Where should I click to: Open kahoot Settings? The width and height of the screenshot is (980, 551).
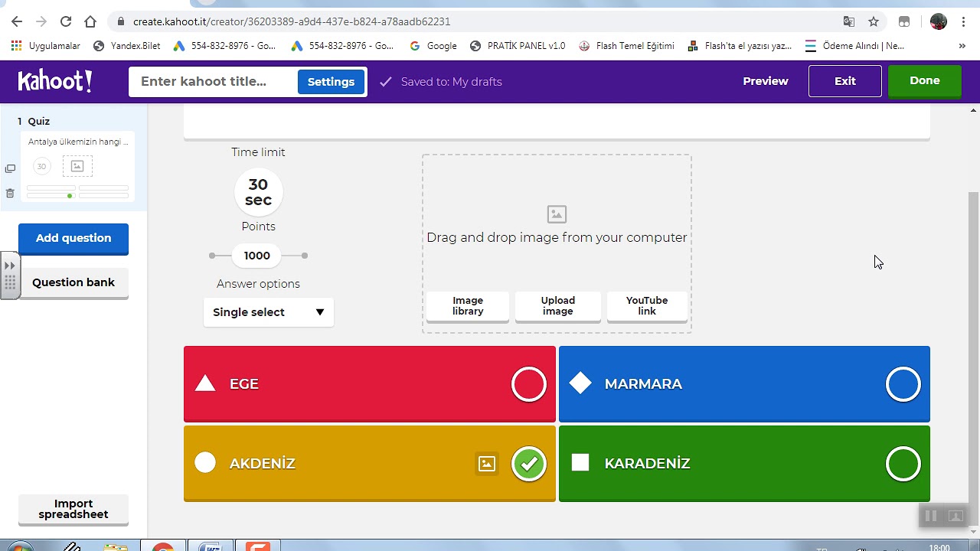331,82
